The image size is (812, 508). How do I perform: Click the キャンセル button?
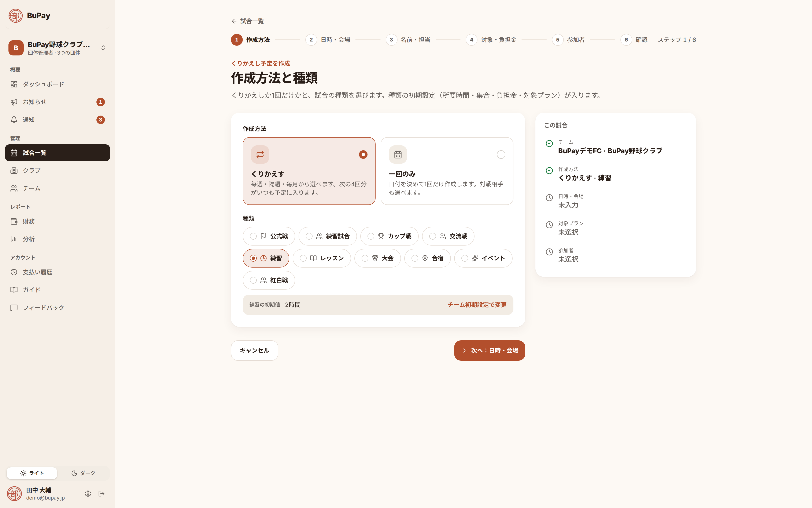254,351
